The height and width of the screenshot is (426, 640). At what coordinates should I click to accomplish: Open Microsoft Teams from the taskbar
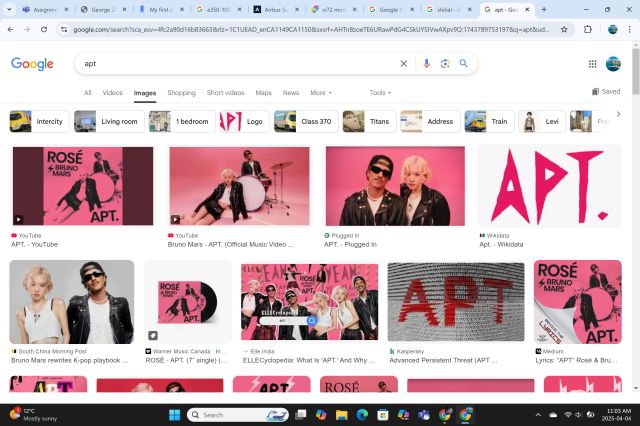pyautogui.click(x=424, y=415)
